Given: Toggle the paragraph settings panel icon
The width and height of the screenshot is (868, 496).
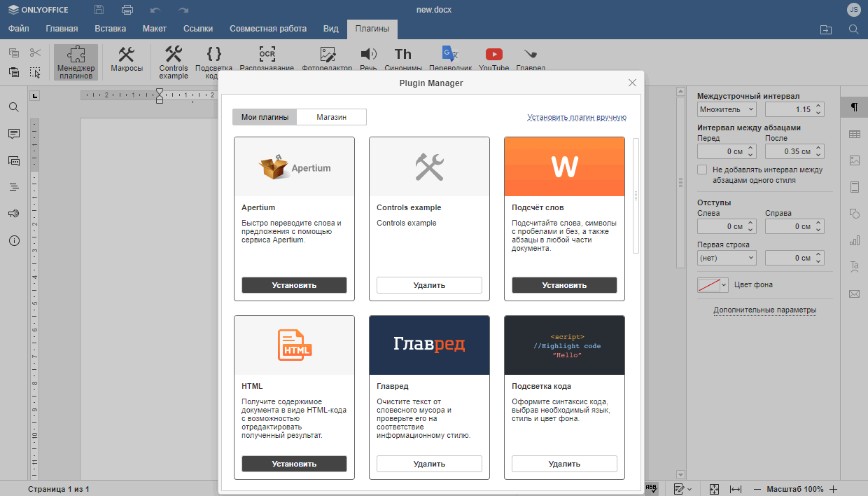Looking at the screenshot, I should (x=854, y=107).
